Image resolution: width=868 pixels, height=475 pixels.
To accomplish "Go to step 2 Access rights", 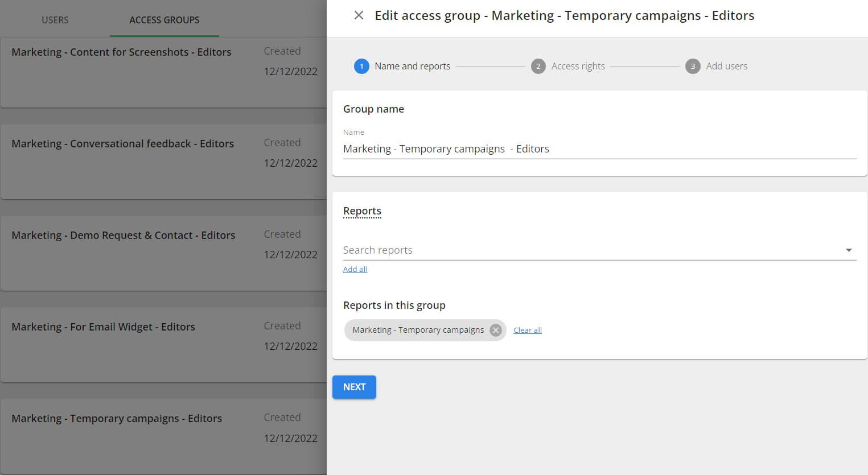I will coord(538,66).
